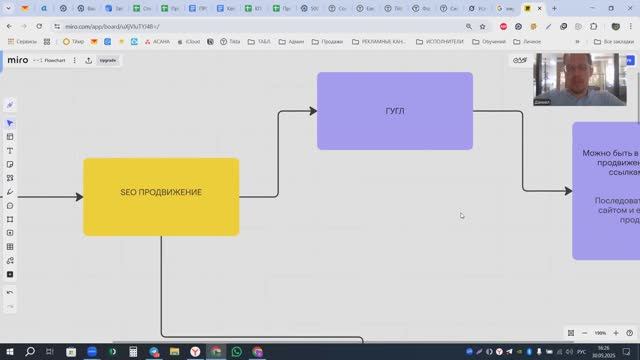Screen dimensions: 640x360
Task: Close the active Miro browser tab
Action: click(x=540, y=8)
